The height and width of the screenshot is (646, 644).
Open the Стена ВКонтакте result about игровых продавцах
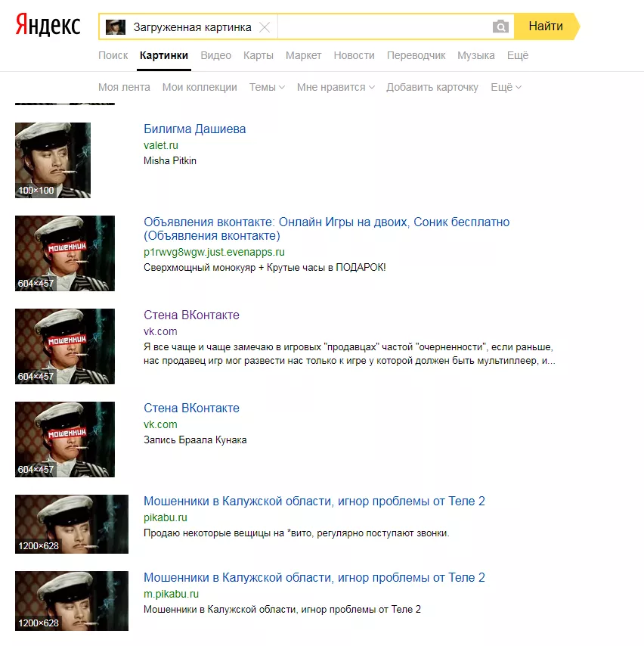[191, 315]
